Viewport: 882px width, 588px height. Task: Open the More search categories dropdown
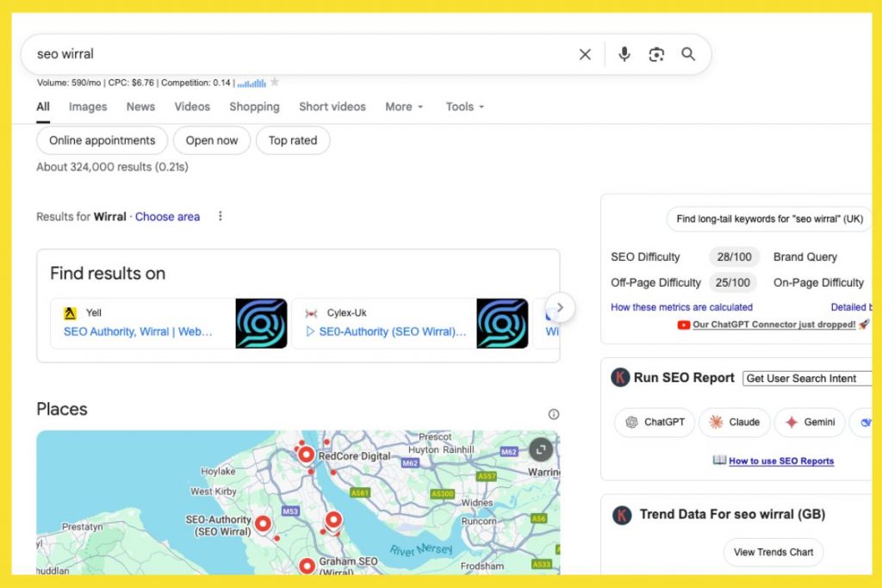coord(403,107)
